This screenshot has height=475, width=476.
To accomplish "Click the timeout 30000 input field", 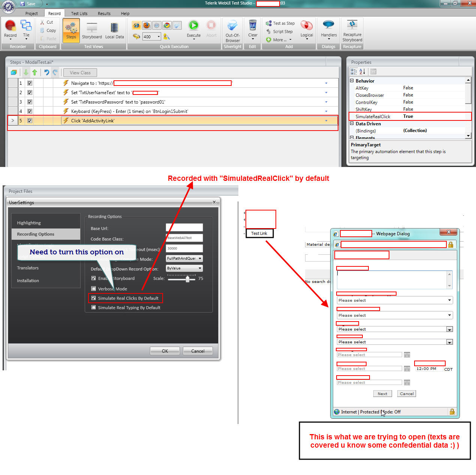I will [x=184, y=248].
